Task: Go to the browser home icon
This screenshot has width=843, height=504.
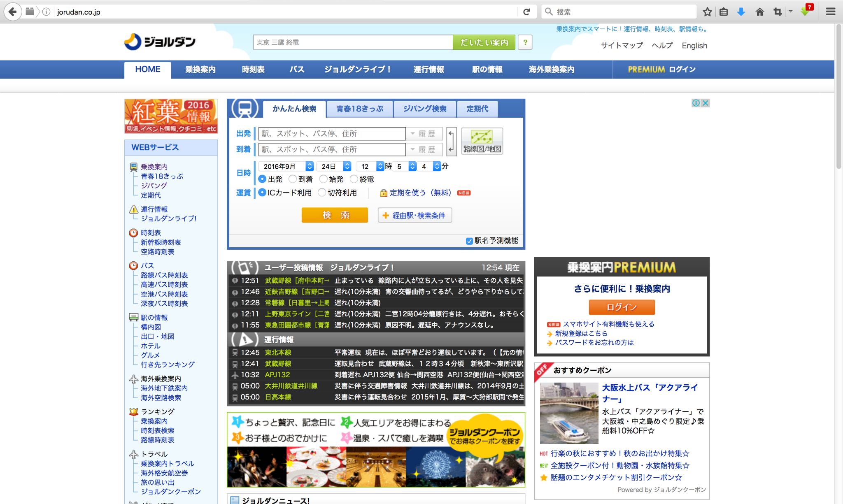Action: pyautogui.click(x=760, y=12)
